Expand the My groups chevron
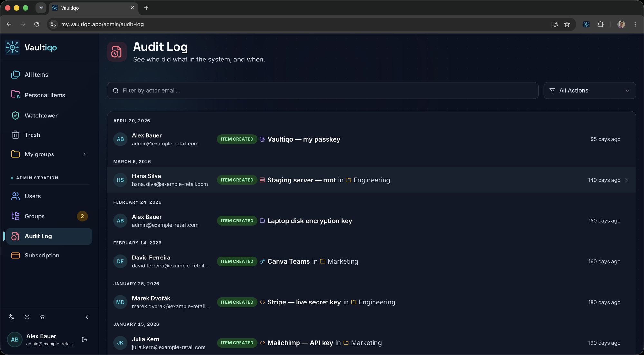Screen dimensions: 644x355 coord(85,154)
